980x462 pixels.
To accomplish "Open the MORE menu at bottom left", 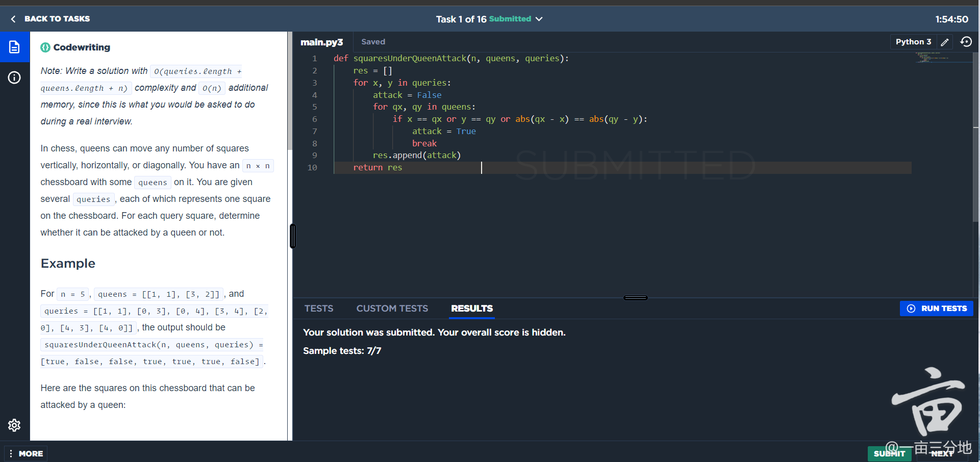I will pyautogui.click(x=26, y=453).
